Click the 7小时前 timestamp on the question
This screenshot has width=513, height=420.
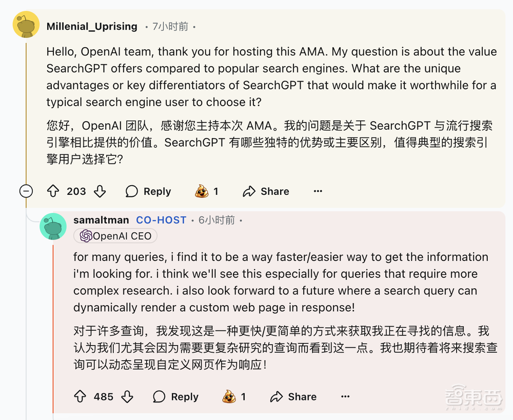(171, 26)
